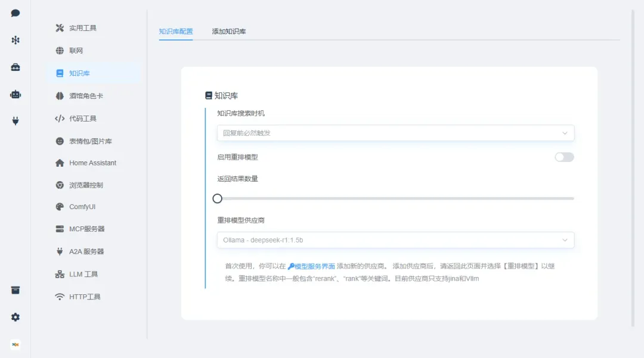644x358 pixels.
Task: Select ComfyUI in the sidebar
Action: [x=82, y=207]
